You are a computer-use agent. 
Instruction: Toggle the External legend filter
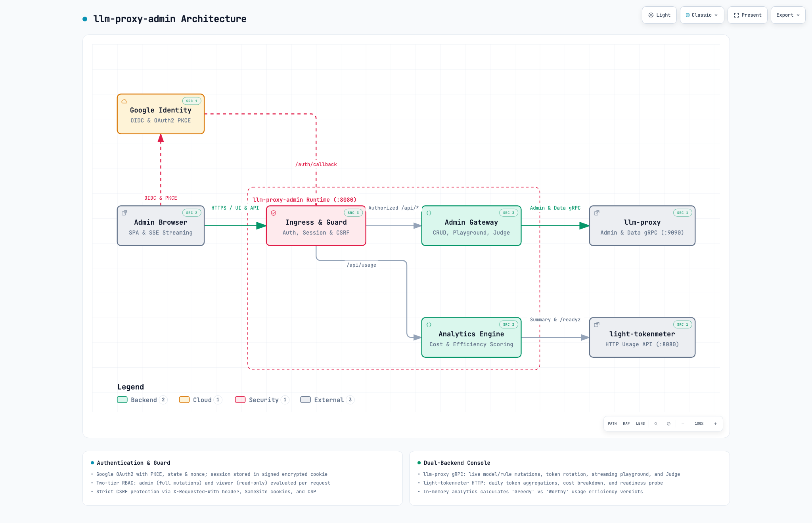click(327, 400)
